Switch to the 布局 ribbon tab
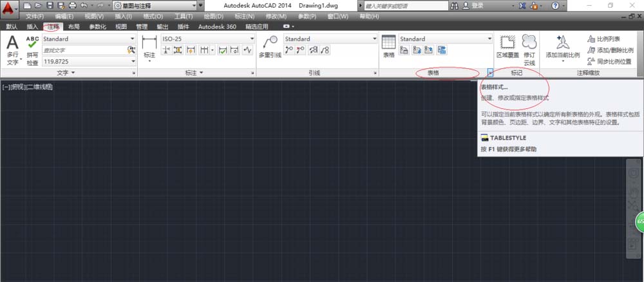The width and height of the screenshot is (644, 282). pyautogui.click(x=74, y=26)
